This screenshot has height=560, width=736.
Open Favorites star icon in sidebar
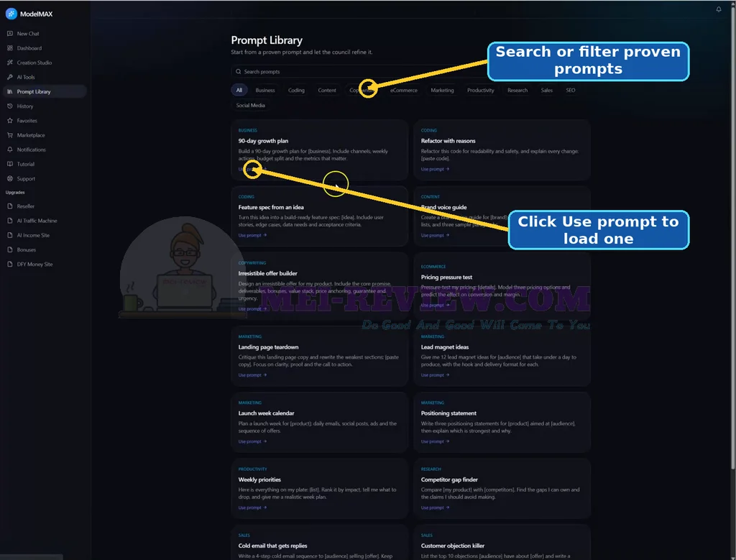pos(10,121)
